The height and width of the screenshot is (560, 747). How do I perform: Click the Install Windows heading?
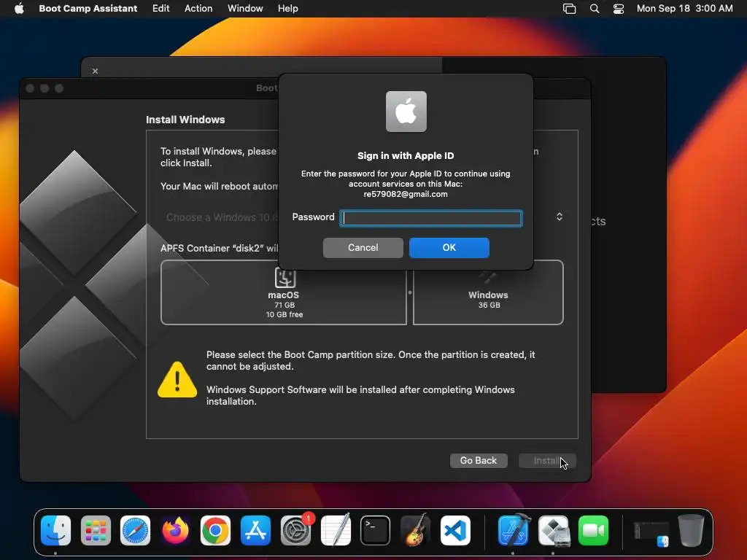coord(185,120)
